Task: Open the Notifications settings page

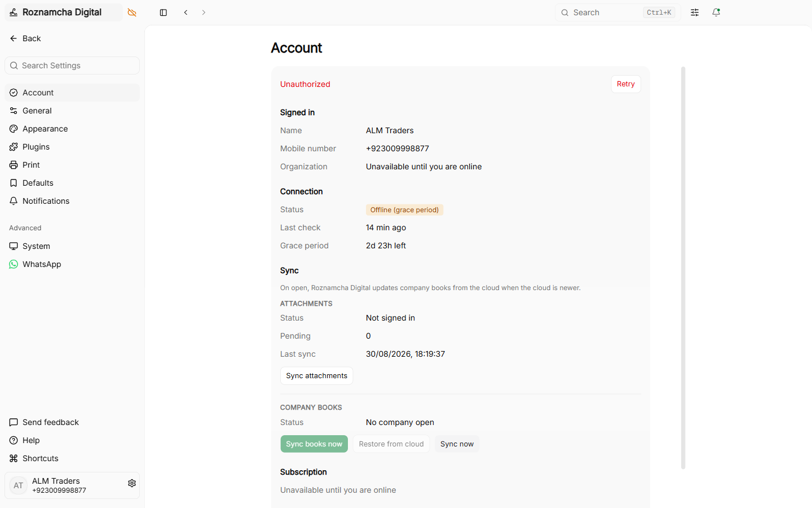Action: pos(72,201)
